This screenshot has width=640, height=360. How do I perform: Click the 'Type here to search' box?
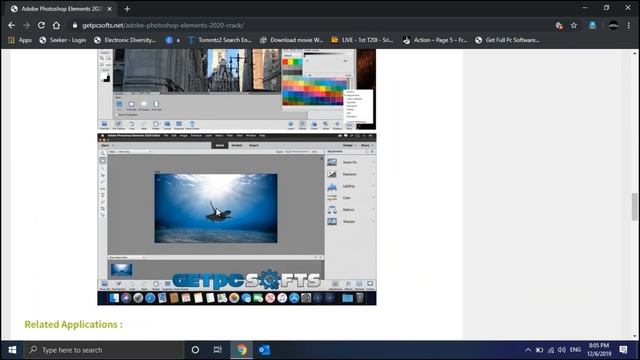(x=104, y=350)
